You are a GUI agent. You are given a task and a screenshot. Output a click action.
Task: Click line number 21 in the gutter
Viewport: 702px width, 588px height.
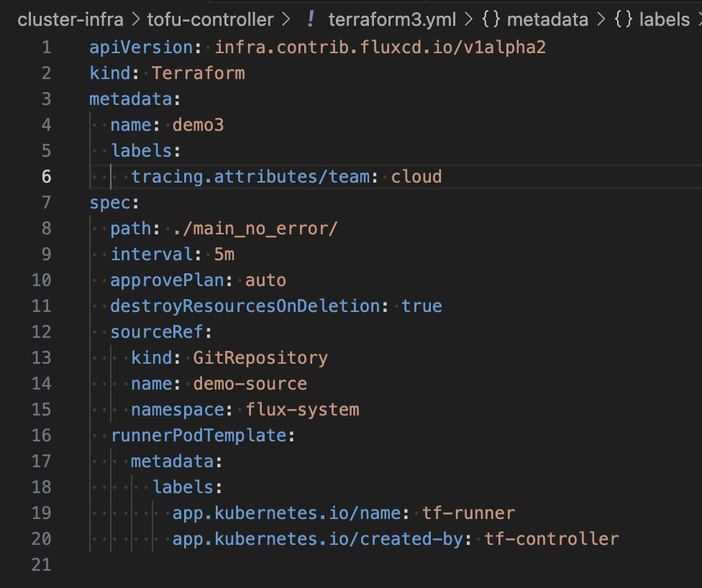[42, 565]
